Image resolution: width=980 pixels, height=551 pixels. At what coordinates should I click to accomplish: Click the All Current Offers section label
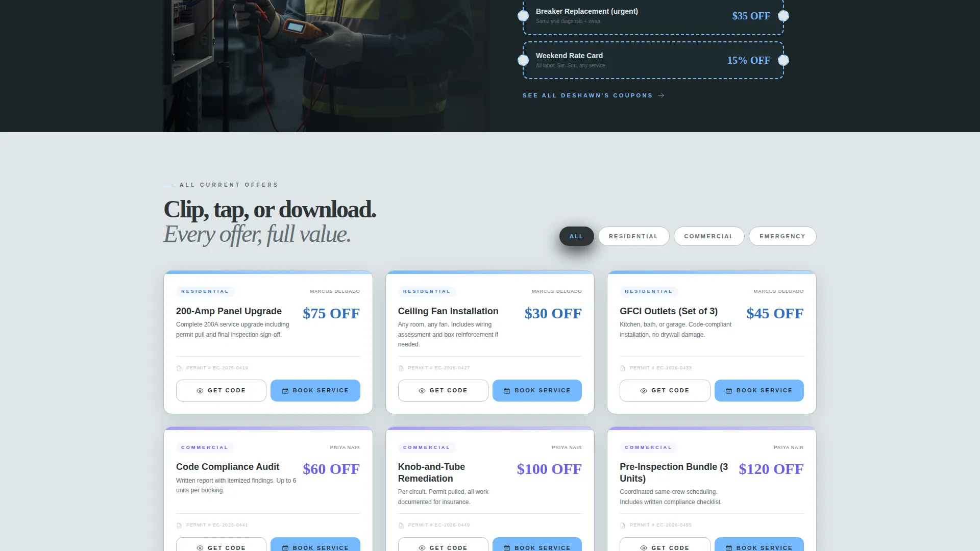click(x=229, y=185)
